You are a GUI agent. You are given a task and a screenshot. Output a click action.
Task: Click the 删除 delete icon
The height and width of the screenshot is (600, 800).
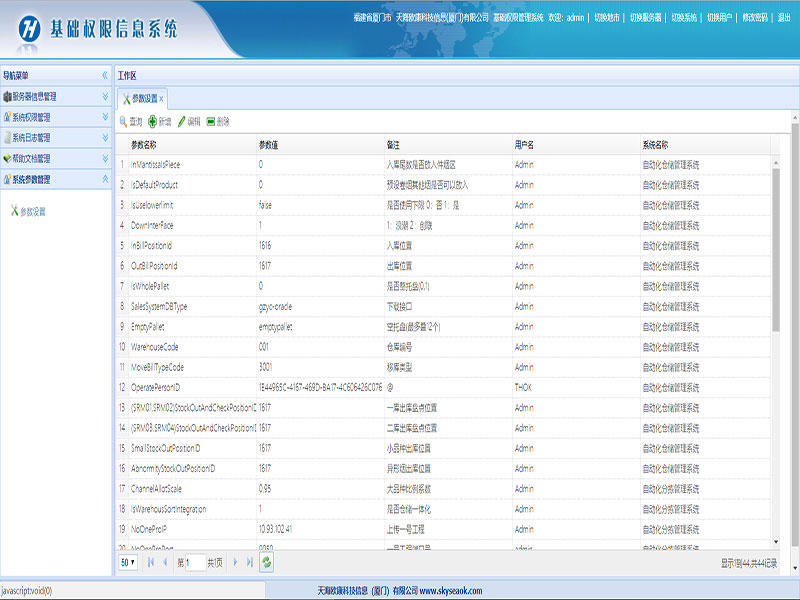pyautogui.click(x=210, y=121)
